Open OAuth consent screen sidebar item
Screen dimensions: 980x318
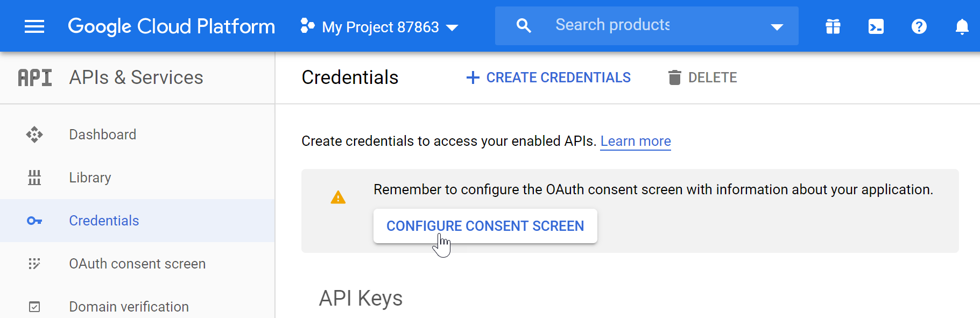pos(137,264)
